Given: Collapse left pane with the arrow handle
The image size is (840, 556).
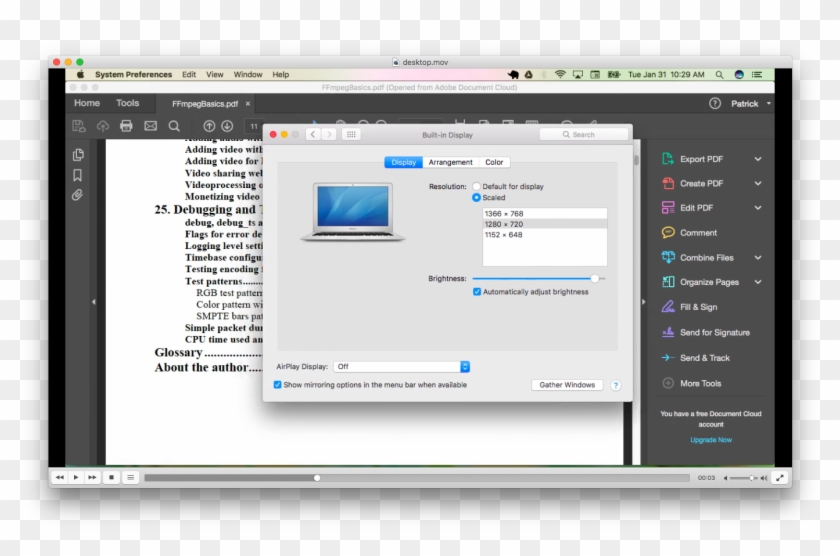Looking at the screenshot, I should 94,302.
